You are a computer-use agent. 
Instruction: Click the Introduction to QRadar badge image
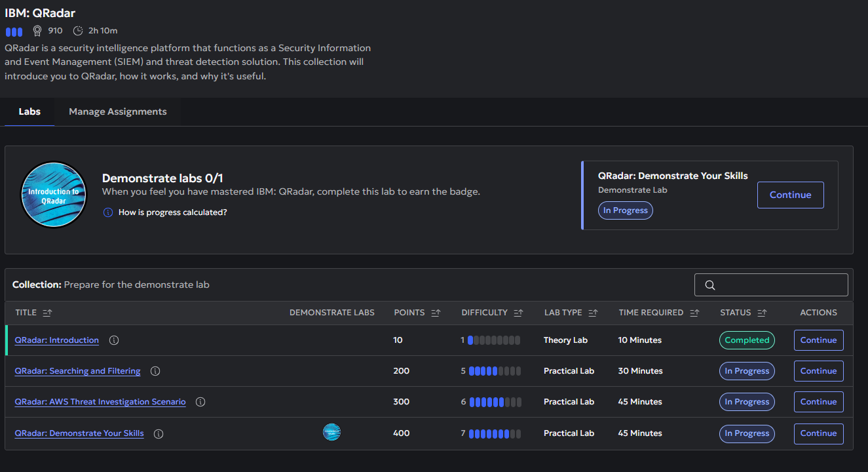(x=54, y=195)
